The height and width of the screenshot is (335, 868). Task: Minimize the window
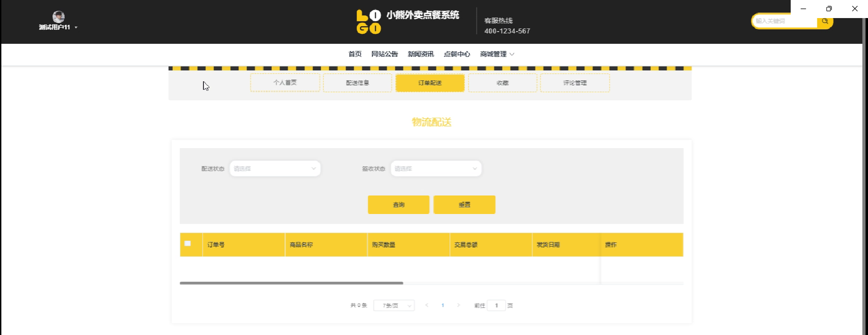[x=803, y=9]
